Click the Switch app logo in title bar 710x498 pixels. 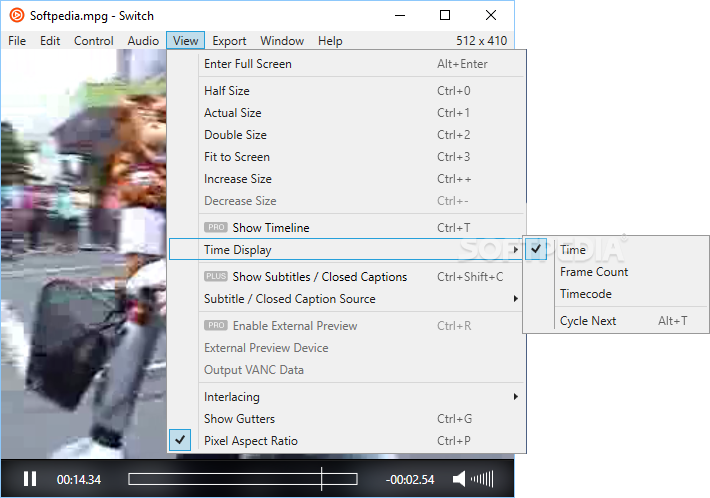[17, 15]
